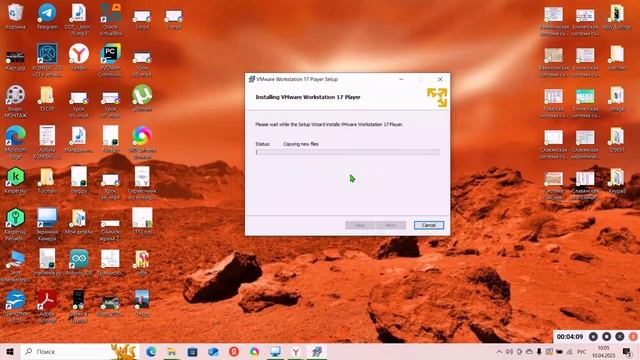Select the ТУСУР folder on desktop

pyautogui.click(x=47, y=98)
